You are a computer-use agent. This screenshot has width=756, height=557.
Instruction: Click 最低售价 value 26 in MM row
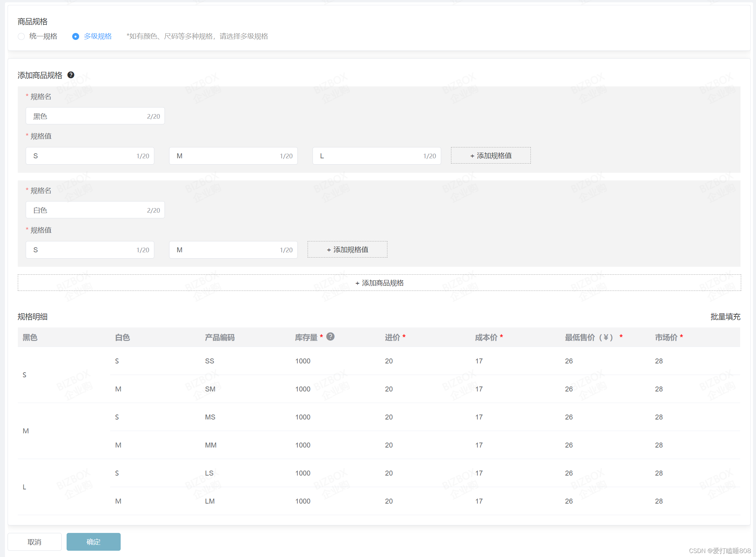click(569, 445)
